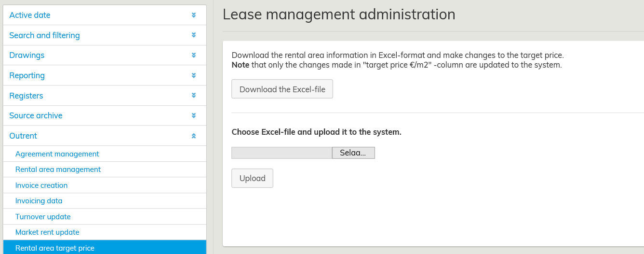Click the Selaa... file browse field
The width and height of the screenshot is (644, 254).
coord(353,153)
